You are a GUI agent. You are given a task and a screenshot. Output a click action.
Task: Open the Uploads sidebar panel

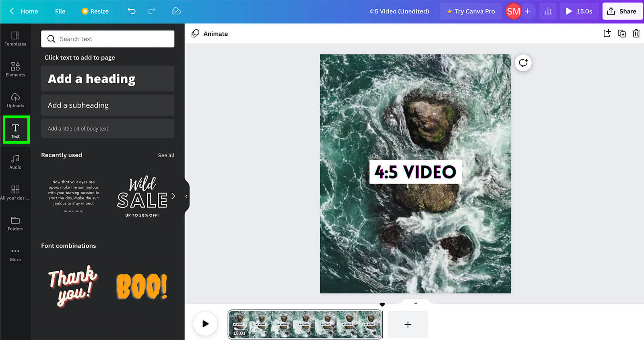(15, 100)
